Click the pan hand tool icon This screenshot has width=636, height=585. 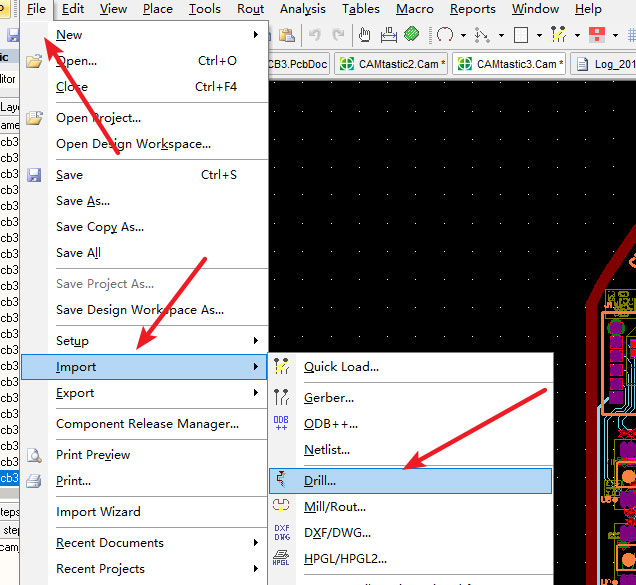coord(364,35)
